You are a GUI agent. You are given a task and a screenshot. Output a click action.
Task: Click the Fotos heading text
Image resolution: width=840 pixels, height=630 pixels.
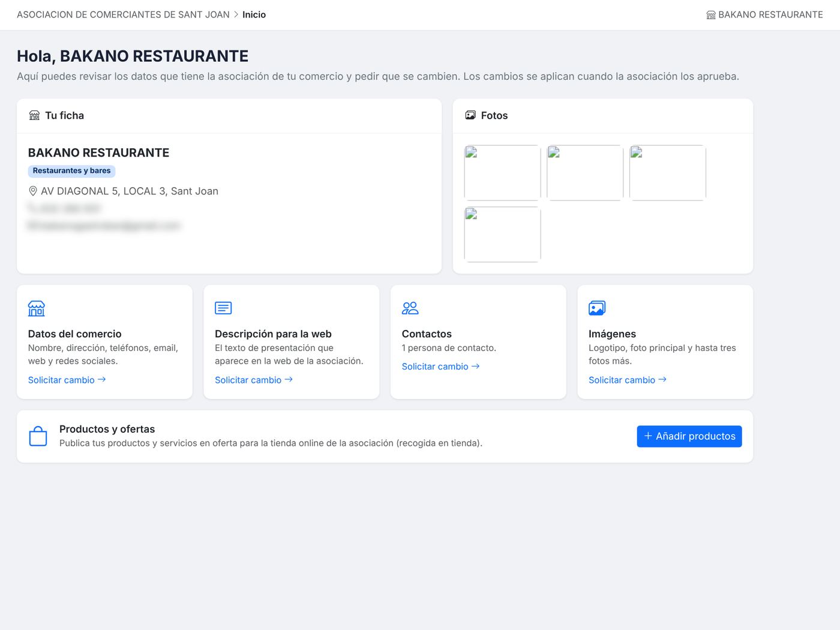[494, 115]
